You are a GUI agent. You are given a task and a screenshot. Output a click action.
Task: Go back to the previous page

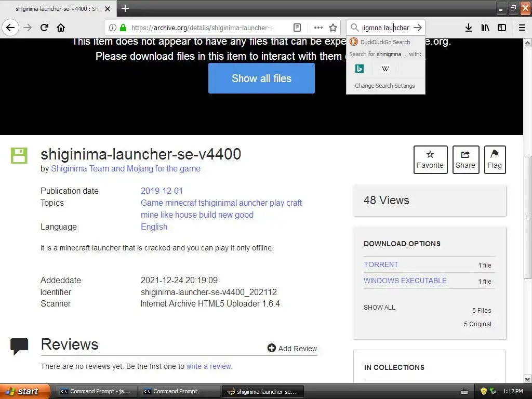10,28
